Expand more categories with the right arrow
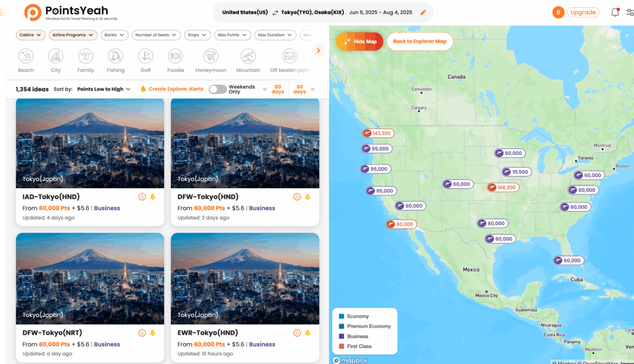 click(318, 50)
